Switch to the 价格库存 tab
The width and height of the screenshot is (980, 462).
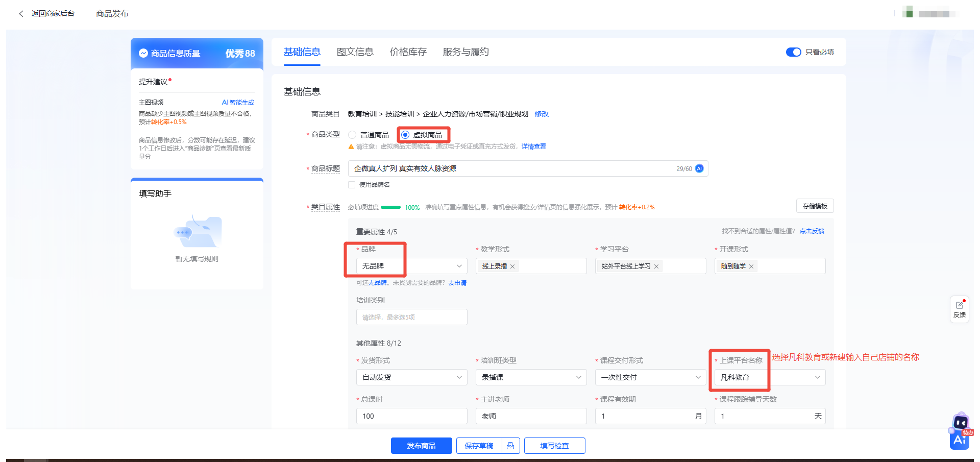[x=408, y=52]
